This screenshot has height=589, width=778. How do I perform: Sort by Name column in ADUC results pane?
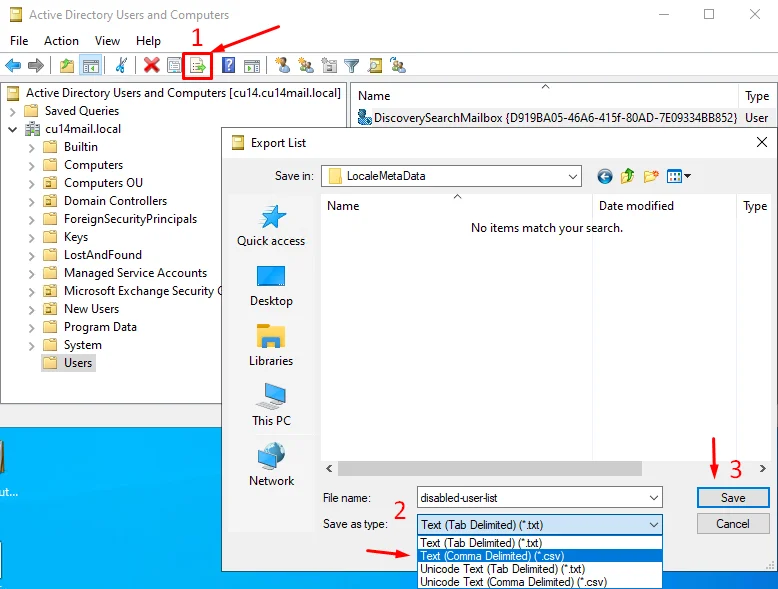545,96
